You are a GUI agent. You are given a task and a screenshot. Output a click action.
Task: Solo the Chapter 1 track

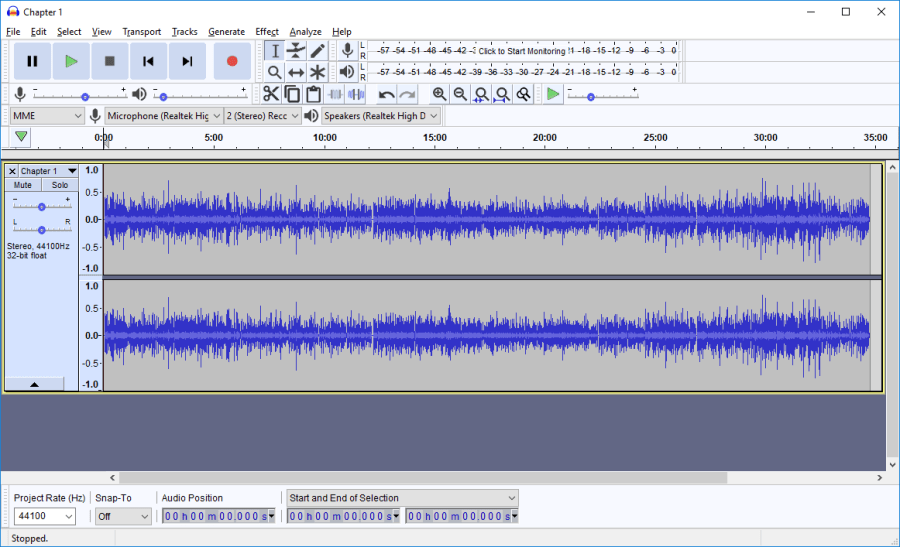pos(60,185)
